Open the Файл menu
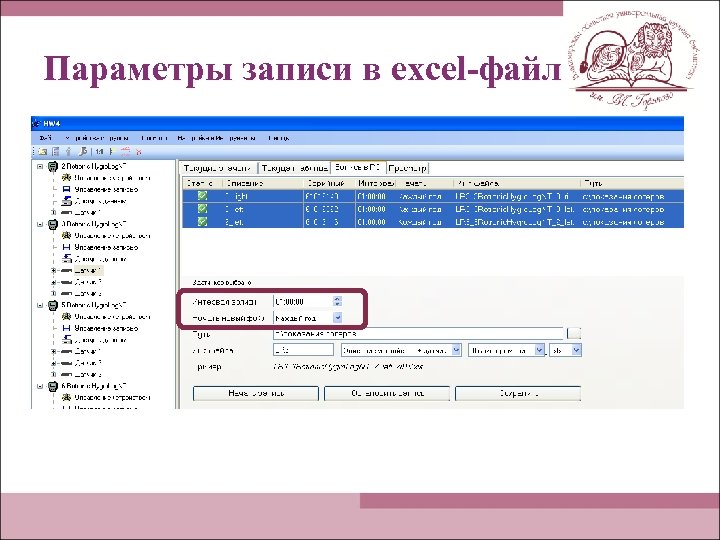The height and width of the screenshot is (540, 720). [45, 138]
